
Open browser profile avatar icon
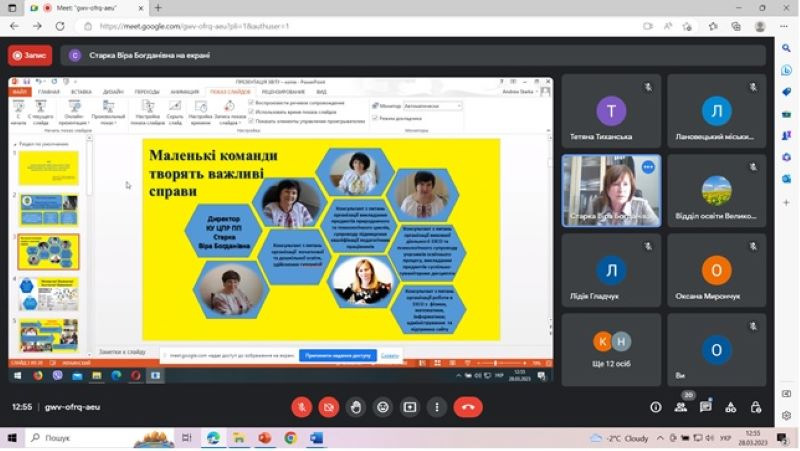(760, 26)
